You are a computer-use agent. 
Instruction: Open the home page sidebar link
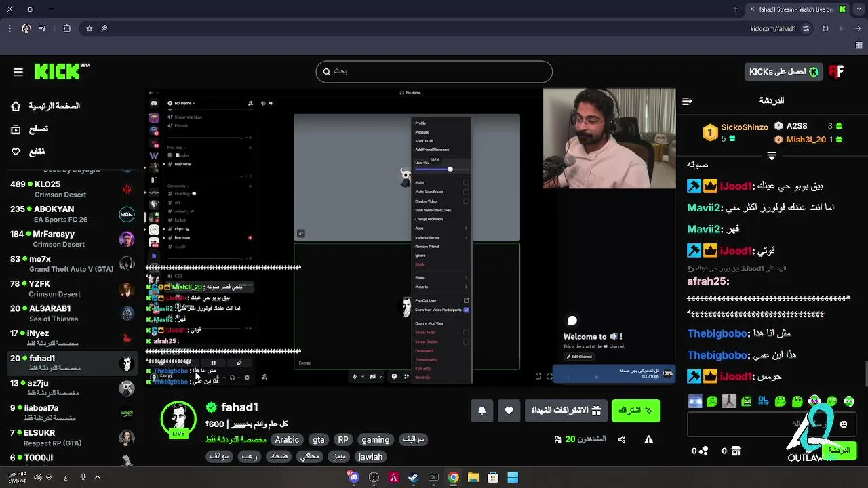45,106
